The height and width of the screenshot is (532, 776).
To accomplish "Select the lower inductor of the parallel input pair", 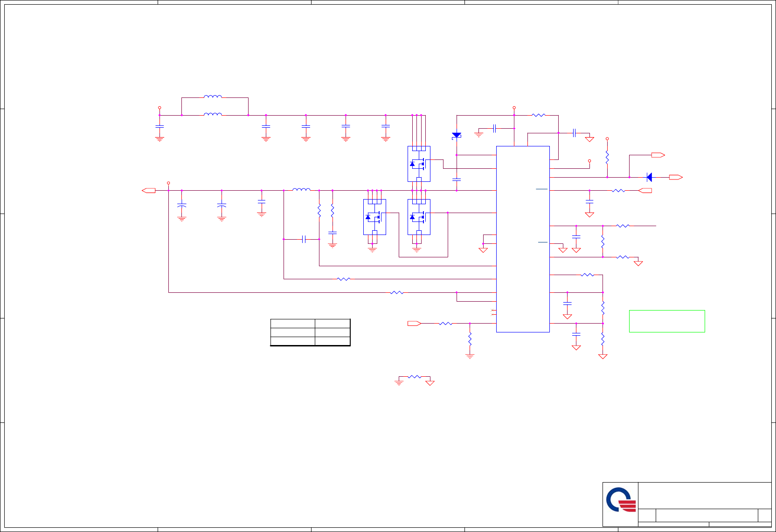I will [x=213, y=114].
